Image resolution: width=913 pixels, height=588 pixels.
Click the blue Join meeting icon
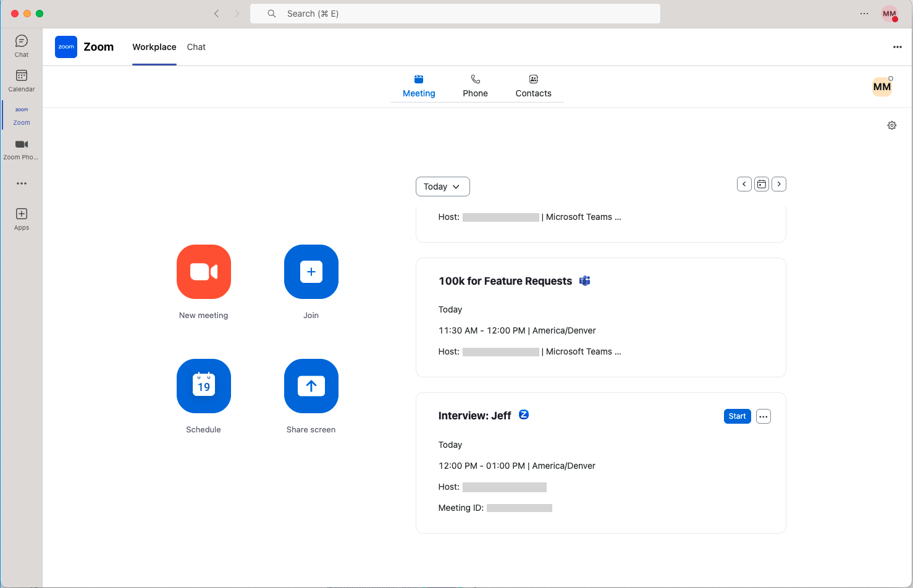311,272
